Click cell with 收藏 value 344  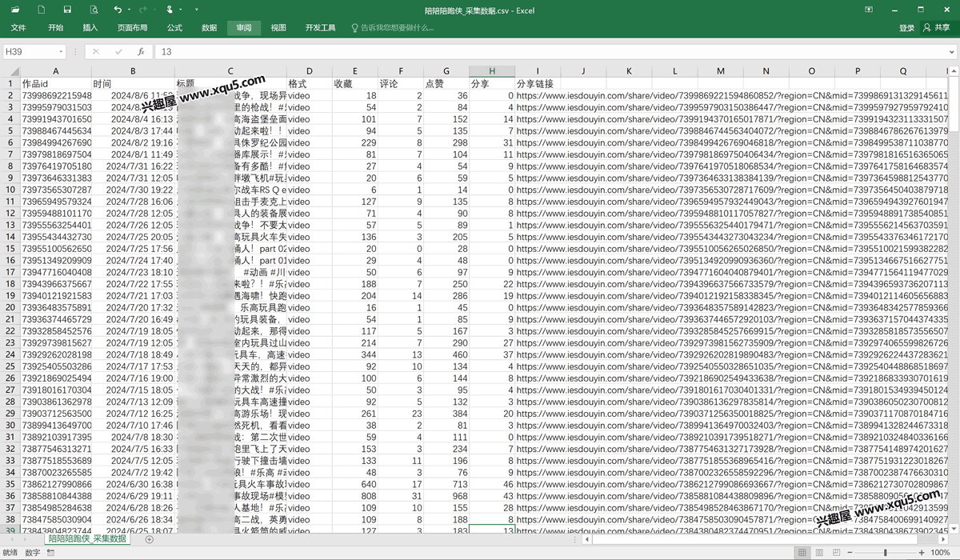click(x=355, y=354)
